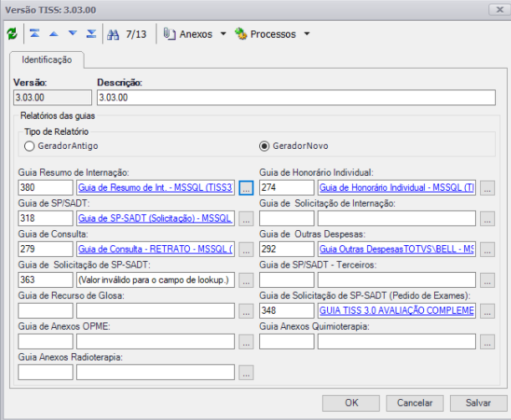Go to next record arrow
The width and height of the screenshot is (511, 420).
(73, 33)
